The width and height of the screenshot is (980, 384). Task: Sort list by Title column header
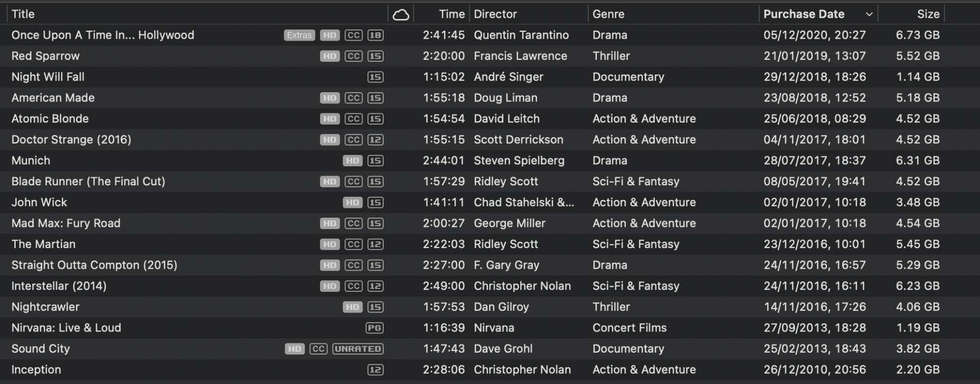coord(23,14)
